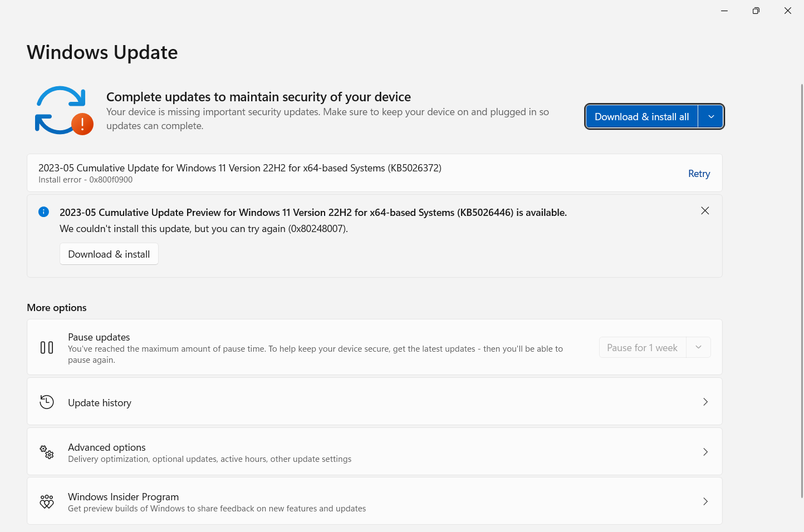Go to Advanced options settings

[107, 447]
